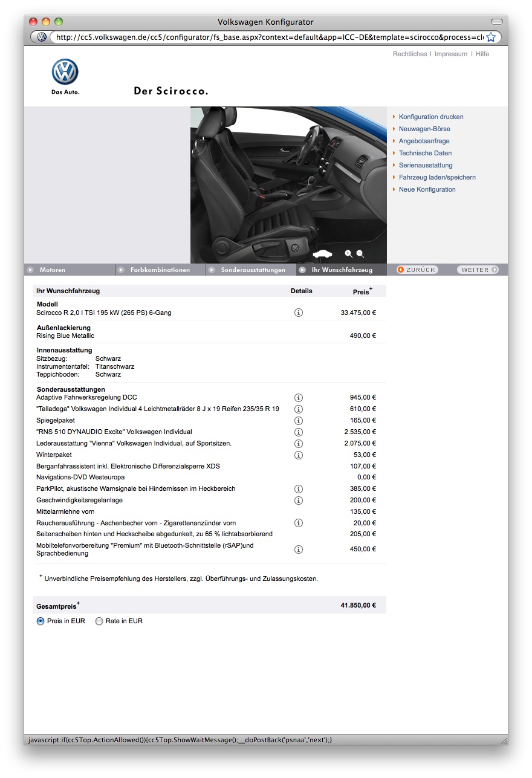Open the Konfiguration drucken link
This screenshot has width=532, height=778.
[x=431, y=117]
